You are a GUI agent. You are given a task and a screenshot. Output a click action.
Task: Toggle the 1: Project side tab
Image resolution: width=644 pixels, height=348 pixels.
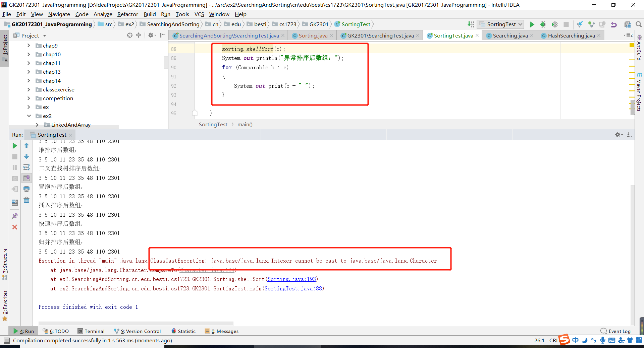[x=5, y=48]
